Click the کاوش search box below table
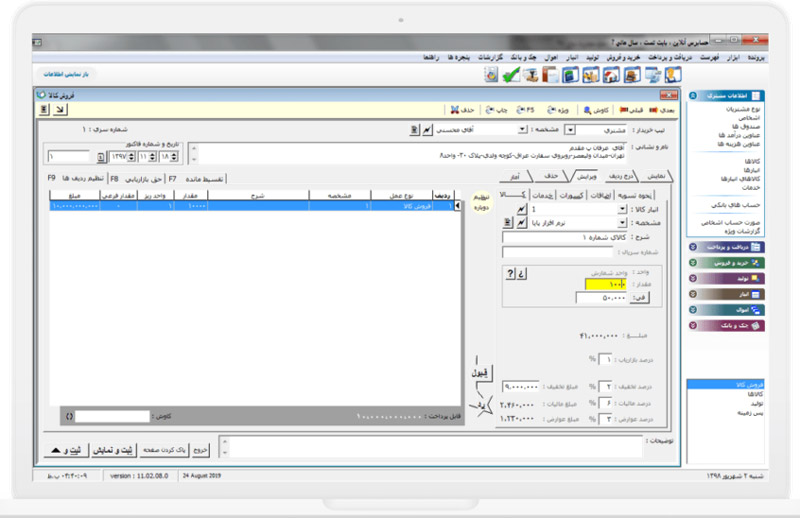The image size is (800, 518). 112,416
